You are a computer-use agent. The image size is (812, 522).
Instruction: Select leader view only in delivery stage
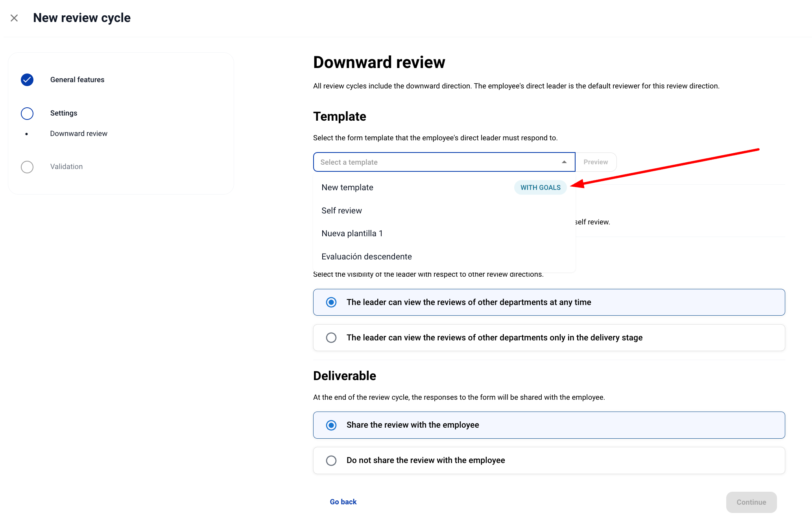(331, 338)
